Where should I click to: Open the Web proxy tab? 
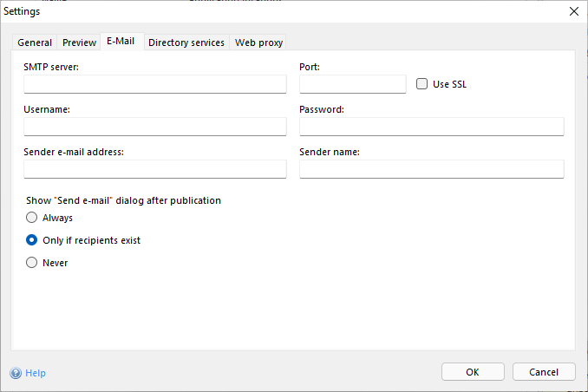(x=258, y=42)
